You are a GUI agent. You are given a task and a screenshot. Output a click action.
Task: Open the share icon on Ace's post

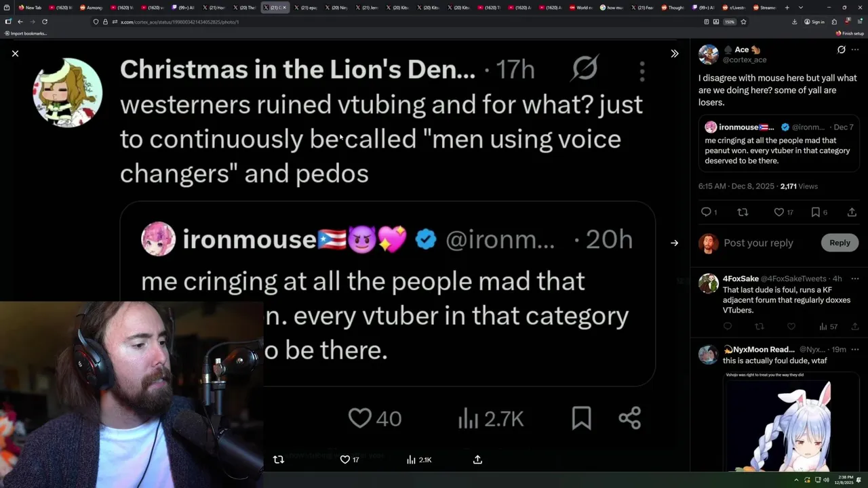click(852, 212)
